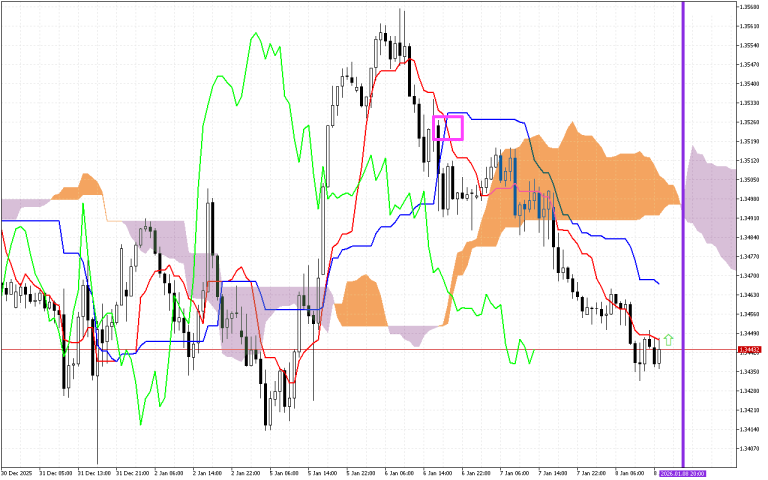768x480 pixels.
Task: Click the 1.35610 price axis label
Action: tap(749, 26)
